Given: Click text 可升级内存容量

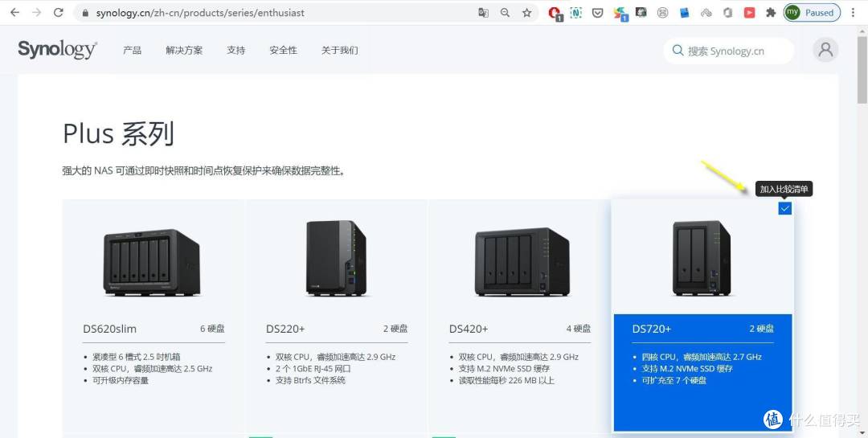Looking at the screenshot, I should [x=121, y=380].
